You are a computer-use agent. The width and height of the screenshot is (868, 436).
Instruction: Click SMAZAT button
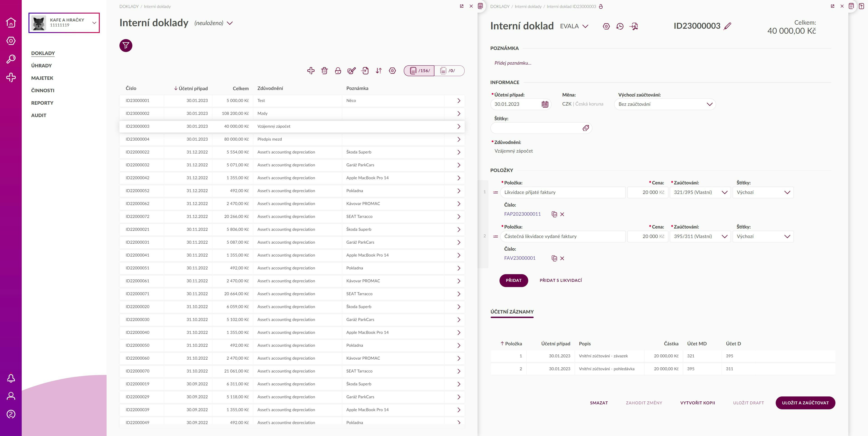pyautogui.click(x=599, y=403)
